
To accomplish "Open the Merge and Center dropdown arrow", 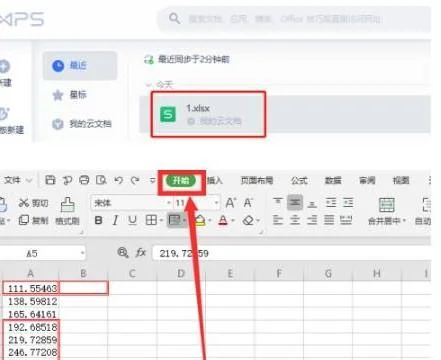I will (x=404, y=221).
